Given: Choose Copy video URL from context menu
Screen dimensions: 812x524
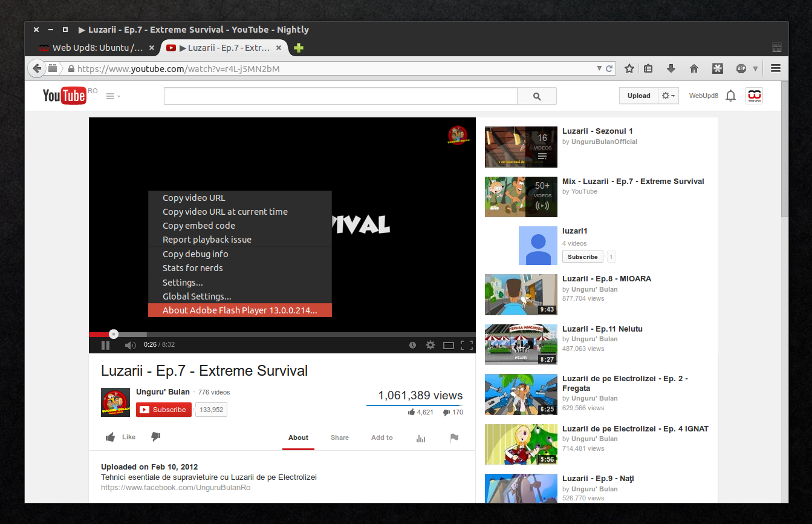Looking at the screenshot, I should click(240, 198).
